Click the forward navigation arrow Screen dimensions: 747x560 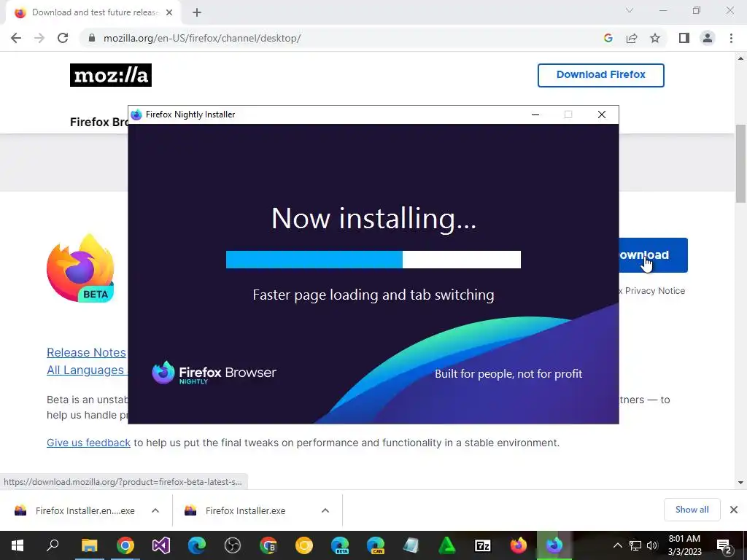click(x=39, y=38)
